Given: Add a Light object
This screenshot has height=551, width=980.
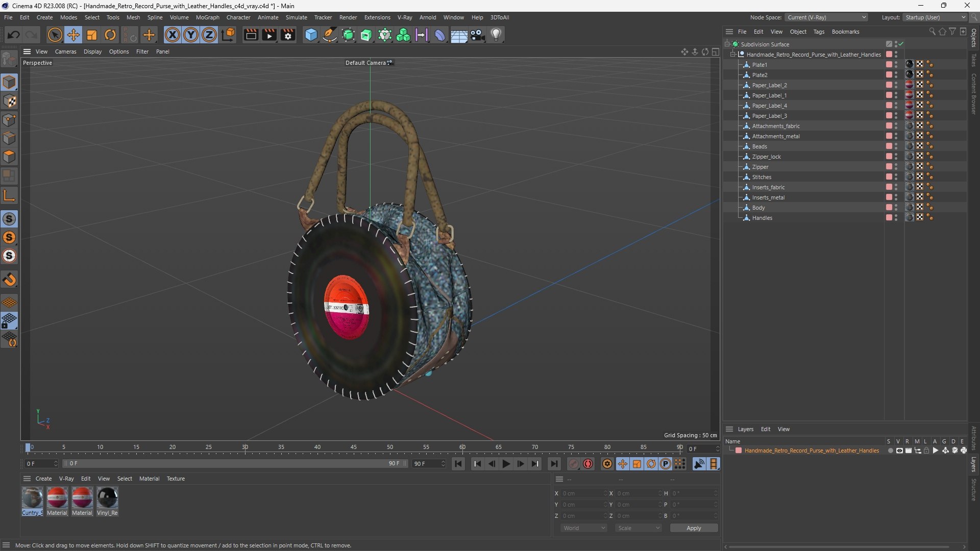Looking at the screenshot, I should (x=496, y=35).
